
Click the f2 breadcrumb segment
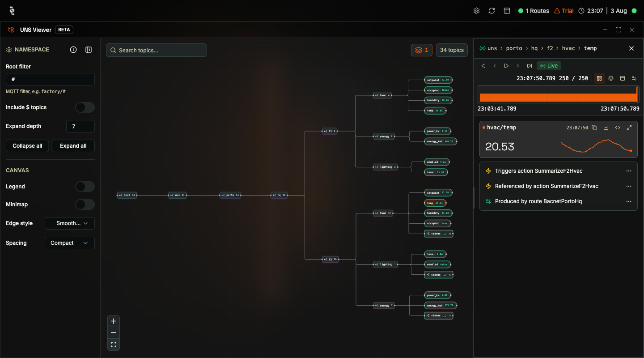(x=550, y=48)
